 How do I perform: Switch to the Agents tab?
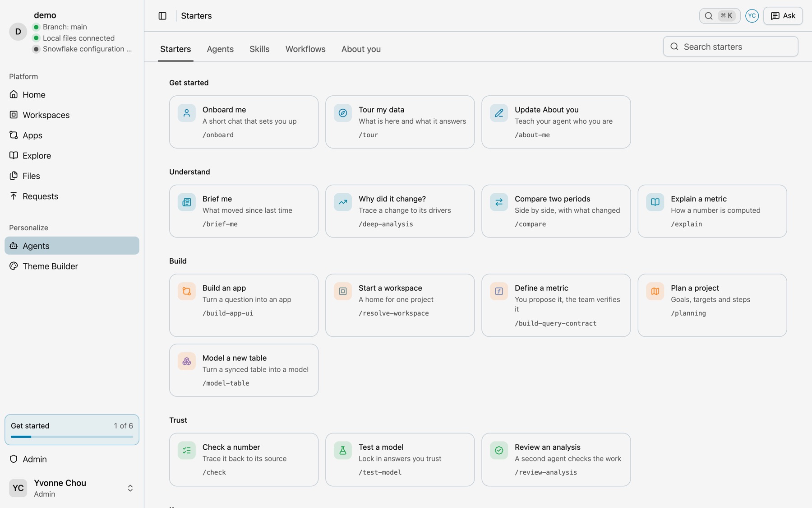[x=220, y=49]
